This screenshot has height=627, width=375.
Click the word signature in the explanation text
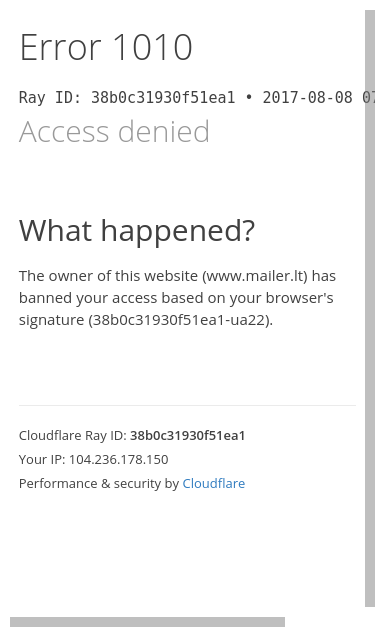click(x=51, y=321)
